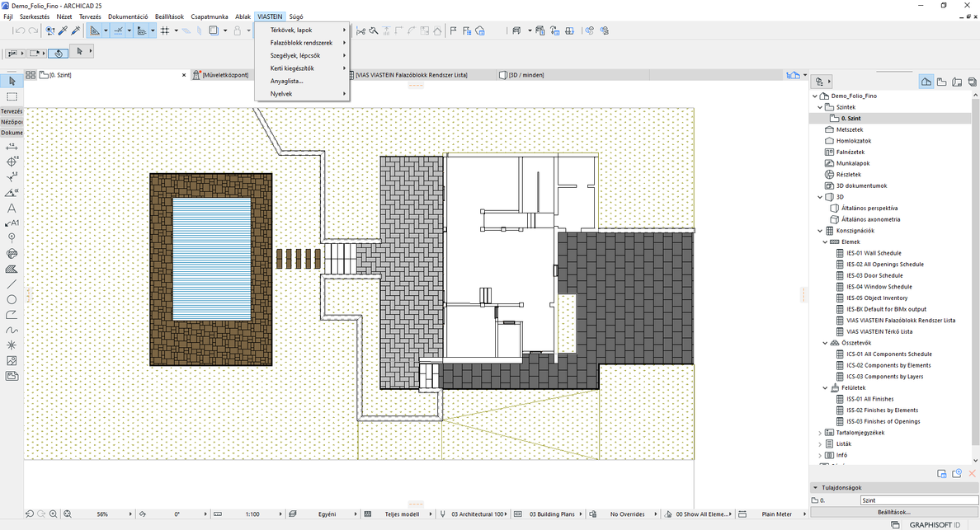Open the Dokumentáció menu
Viewport: 980px width, 530px height.
(128, 16)
